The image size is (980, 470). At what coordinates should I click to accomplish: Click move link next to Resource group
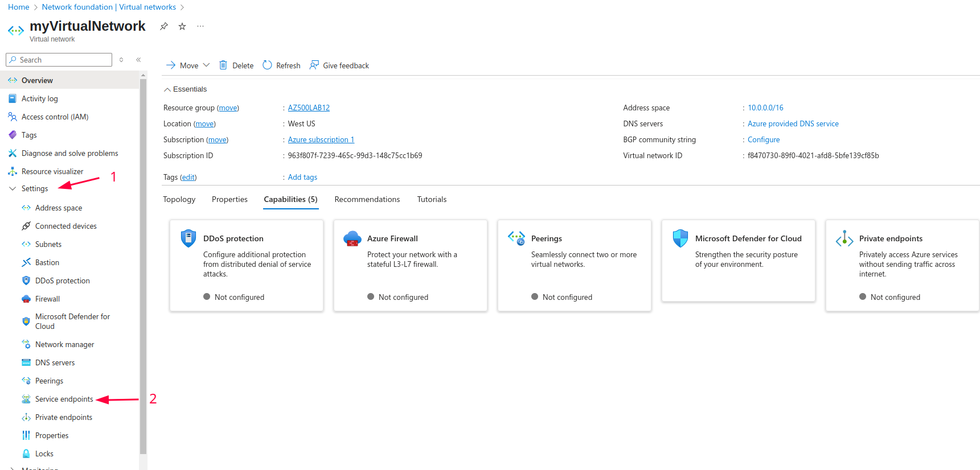228,108
